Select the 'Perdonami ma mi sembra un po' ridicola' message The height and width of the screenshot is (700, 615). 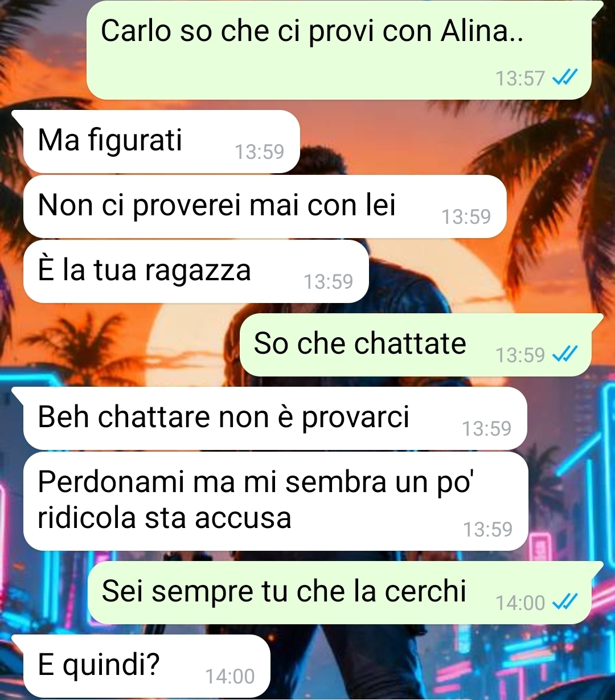coord(276,501)
